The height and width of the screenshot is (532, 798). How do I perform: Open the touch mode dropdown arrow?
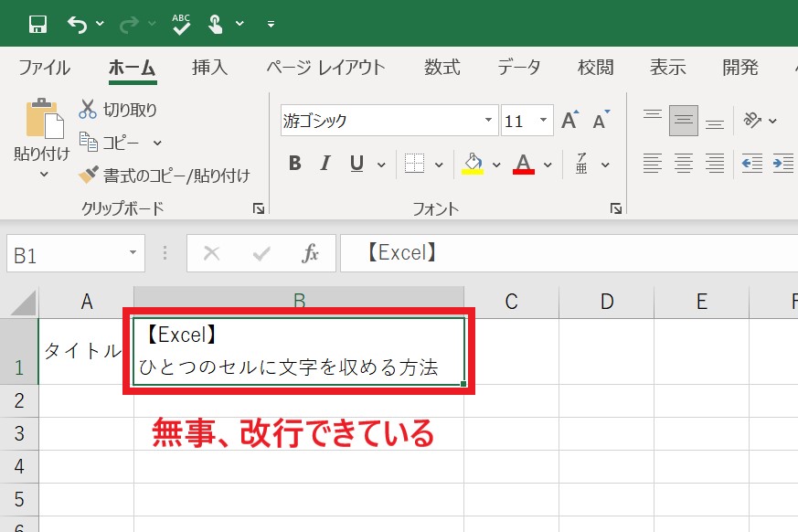pos(239,24)
